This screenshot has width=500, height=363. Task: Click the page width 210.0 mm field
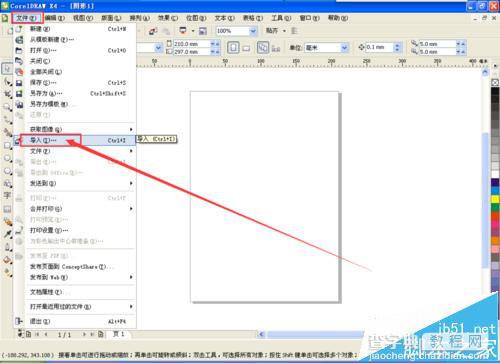pyautogui.click(x=192, y=44)
